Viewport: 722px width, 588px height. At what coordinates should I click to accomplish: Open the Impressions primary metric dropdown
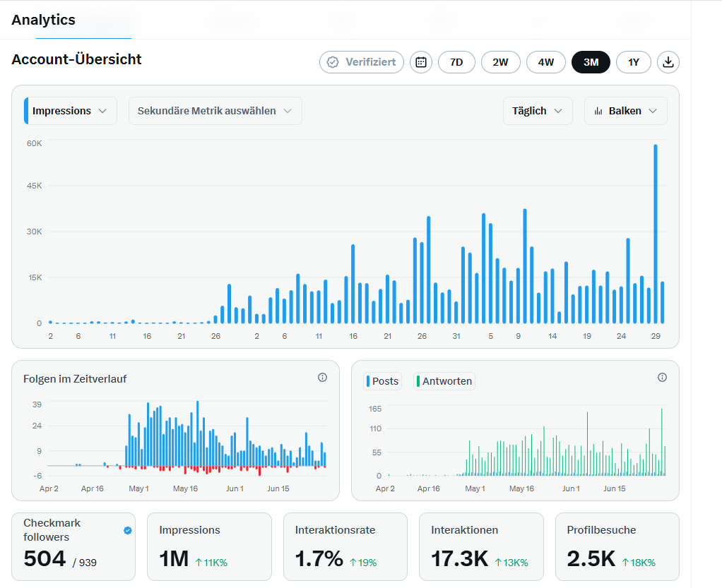pyautogui.click(x=70, y=111)
